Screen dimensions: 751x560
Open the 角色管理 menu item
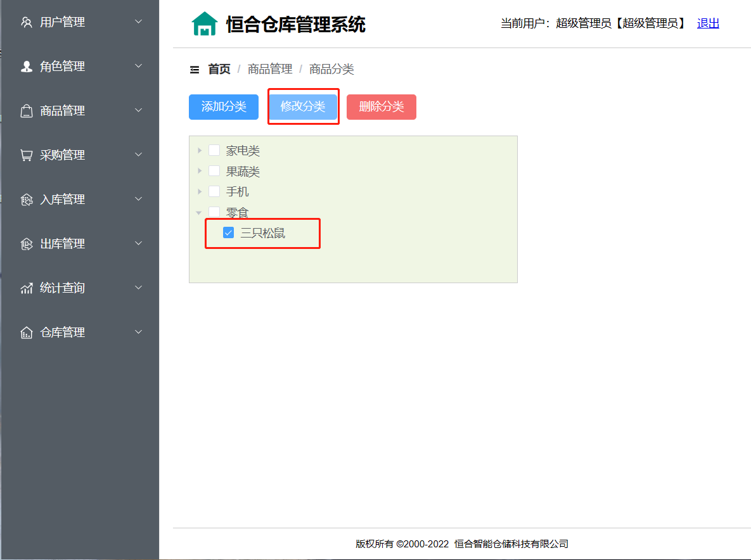pyautogui.click(x=80, y=67)
